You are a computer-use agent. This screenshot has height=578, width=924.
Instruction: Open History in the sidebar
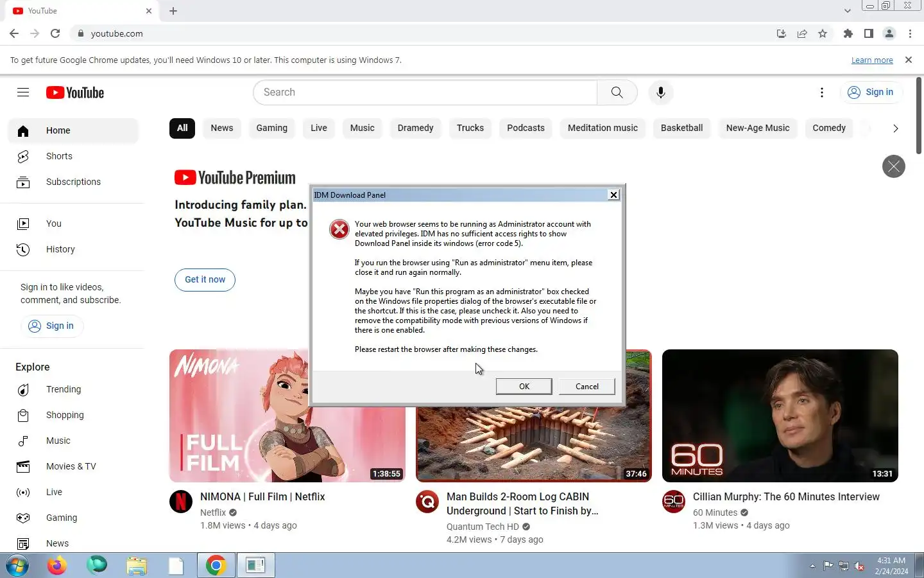[x=73, y=249]
